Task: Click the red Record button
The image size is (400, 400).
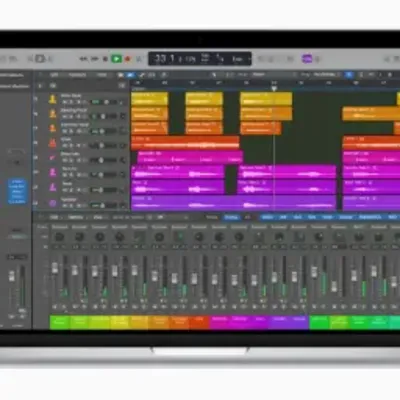Action: tap(127, 59)
